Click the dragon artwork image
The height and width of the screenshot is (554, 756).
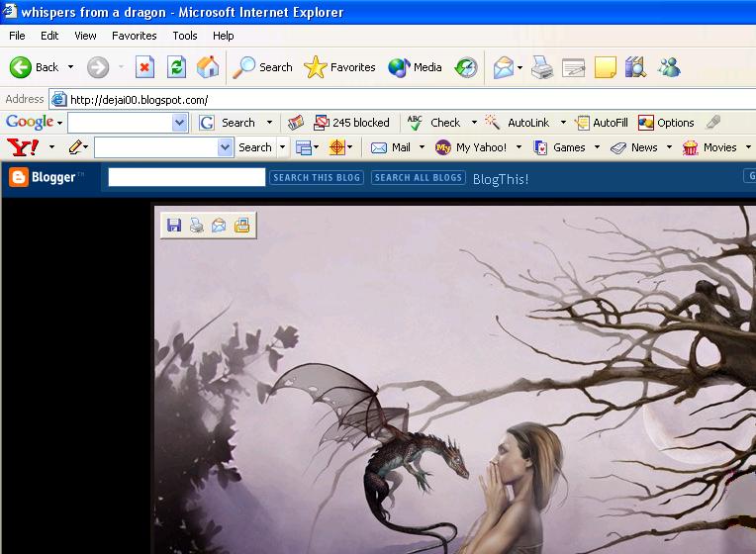point(454,380)
